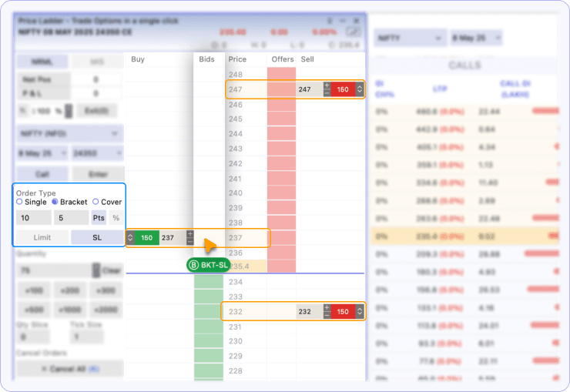Click the quantity field showing 75

coord(55,270)
